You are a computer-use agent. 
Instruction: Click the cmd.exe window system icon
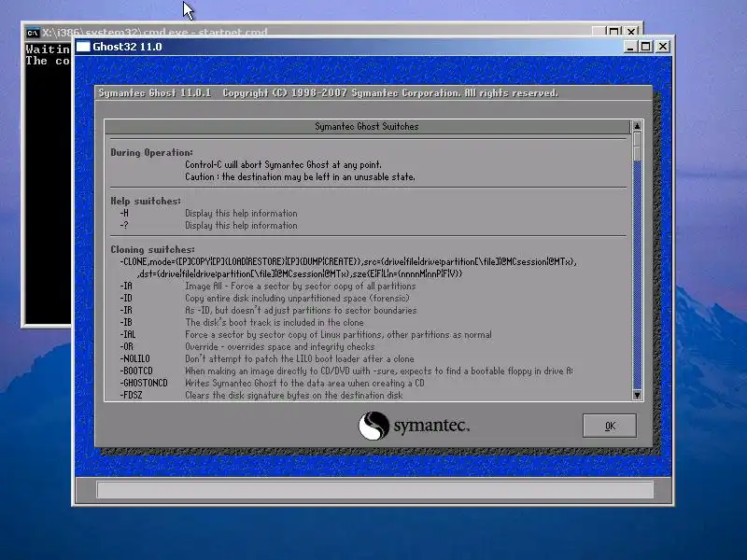(x=33, y=33)
